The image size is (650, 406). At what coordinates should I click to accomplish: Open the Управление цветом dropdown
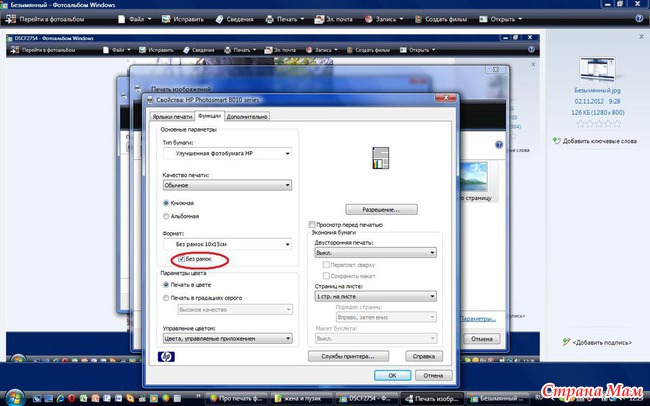(x=228, y=338)
